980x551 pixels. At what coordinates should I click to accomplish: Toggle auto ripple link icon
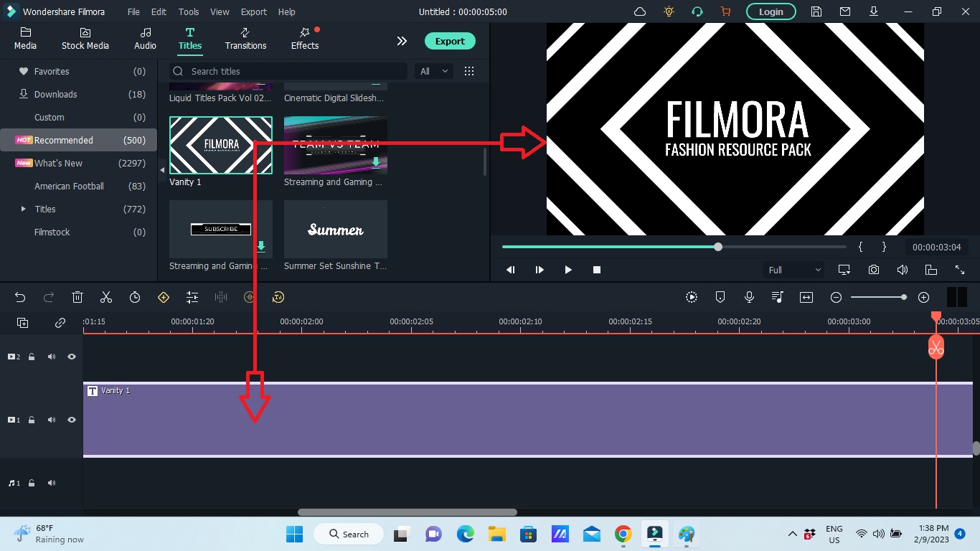click(x=60, y=323)
